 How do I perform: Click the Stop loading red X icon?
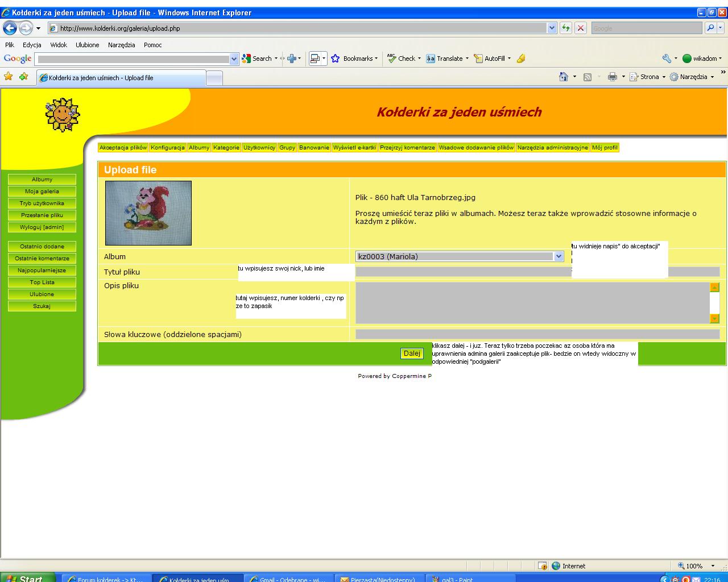tap(580, 28)
